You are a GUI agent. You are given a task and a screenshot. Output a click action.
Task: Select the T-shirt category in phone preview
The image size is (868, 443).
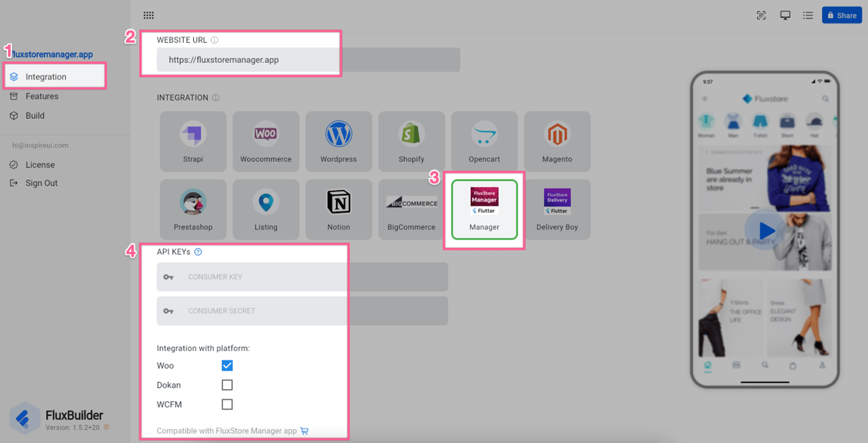tap(760, 125)
